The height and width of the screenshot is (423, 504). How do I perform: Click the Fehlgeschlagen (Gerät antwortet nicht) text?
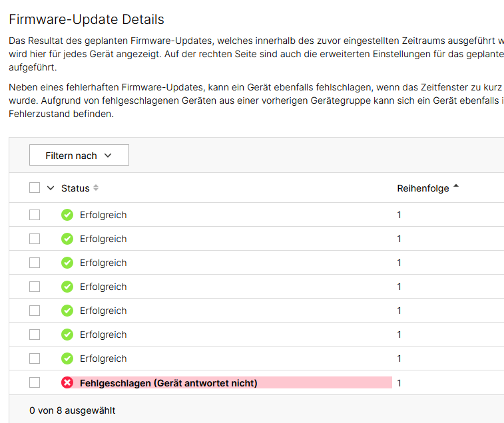point(168,382)
